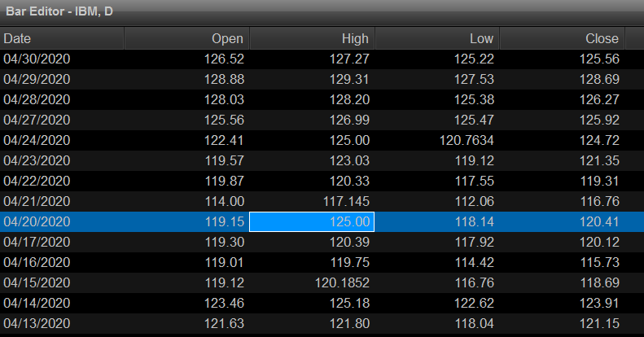Click Low value 117.55
Screen dimensions: 644x337
(x=474, y=181)
